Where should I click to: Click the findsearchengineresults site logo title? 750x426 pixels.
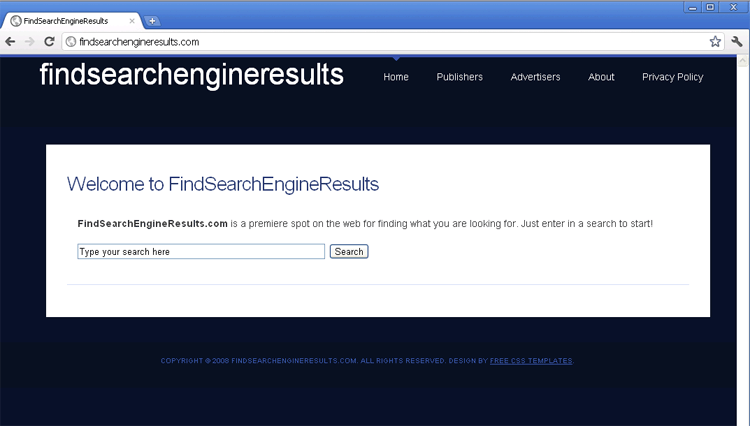[x=191, y=75]
